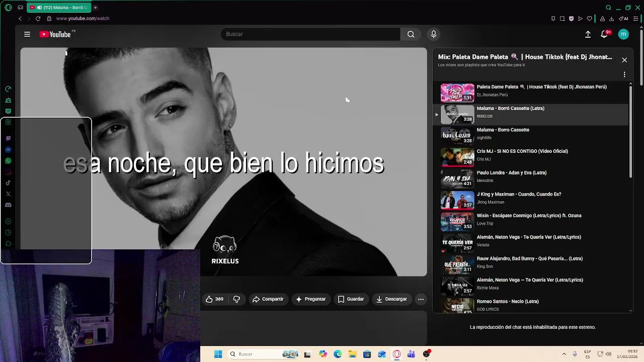The height and width of the screenshot is (362, 644).
Task: Go back with the browser back arrow
Action: pos(20,19)
